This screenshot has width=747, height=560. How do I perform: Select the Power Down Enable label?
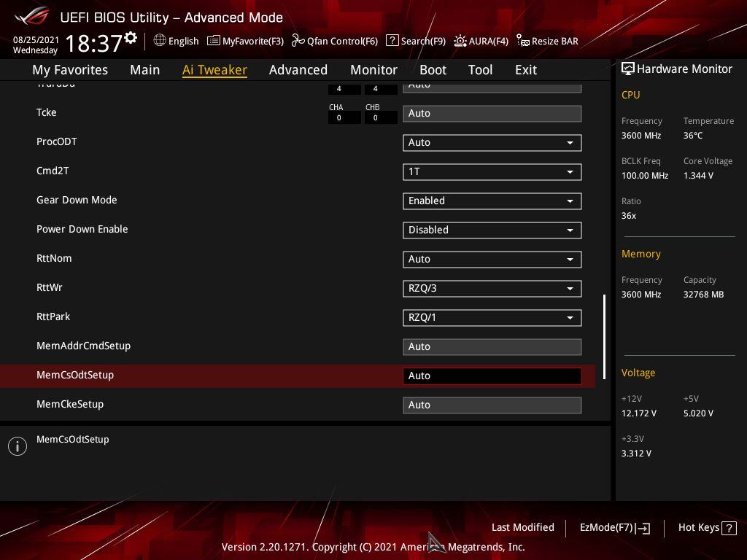tap(82, 229)
